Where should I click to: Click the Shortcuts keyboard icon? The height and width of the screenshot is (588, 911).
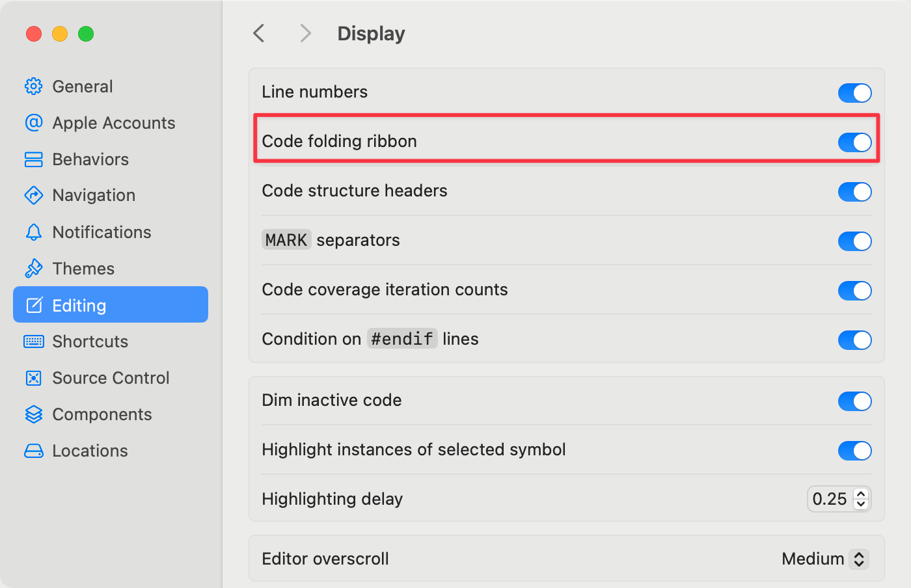pos(33,341)
